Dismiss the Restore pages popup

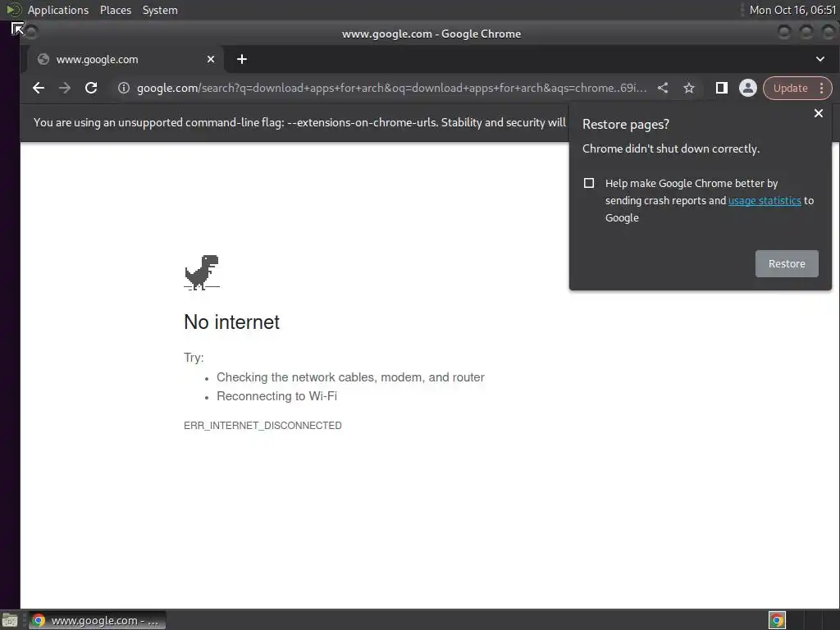818,113
